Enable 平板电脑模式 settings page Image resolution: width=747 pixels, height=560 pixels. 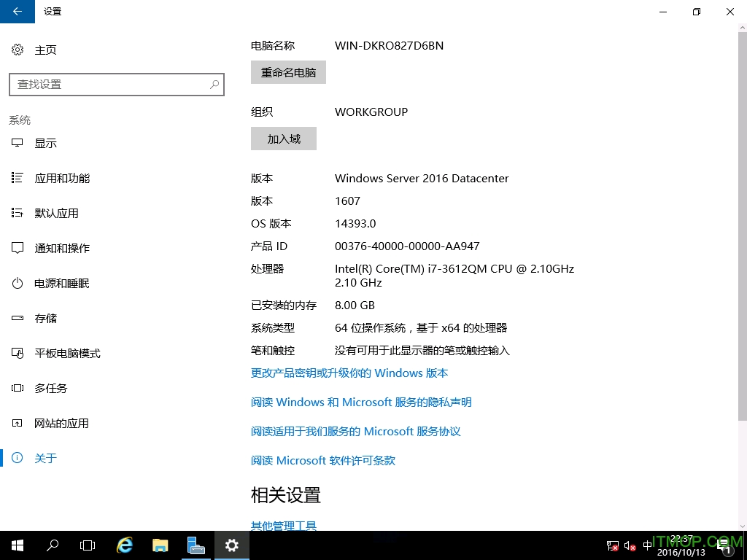pos(67,353)
